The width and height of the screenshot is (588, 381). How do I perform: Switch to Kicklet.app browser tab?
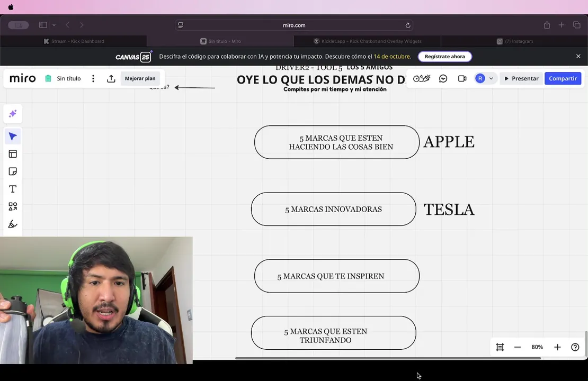click(368, 41)
